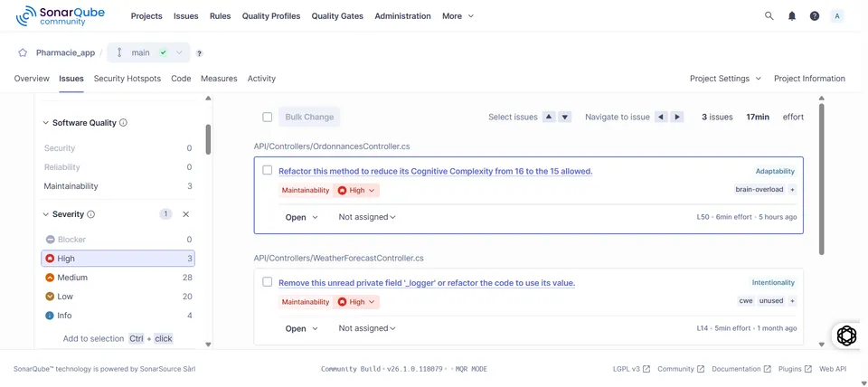Show Software Quality info icon
Screen dimensions: 868x387
[x=124, y=122]
